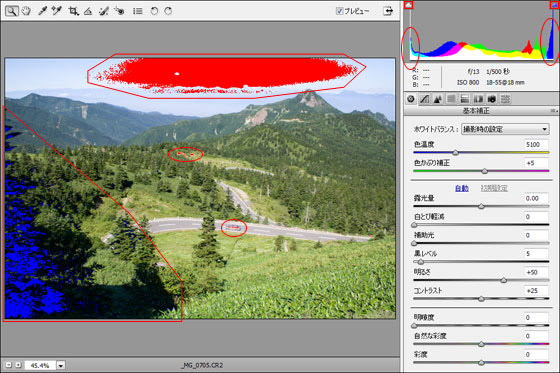
Task: Click the 露光量 exposure slider handle
Action: click(x=481, y=206)
